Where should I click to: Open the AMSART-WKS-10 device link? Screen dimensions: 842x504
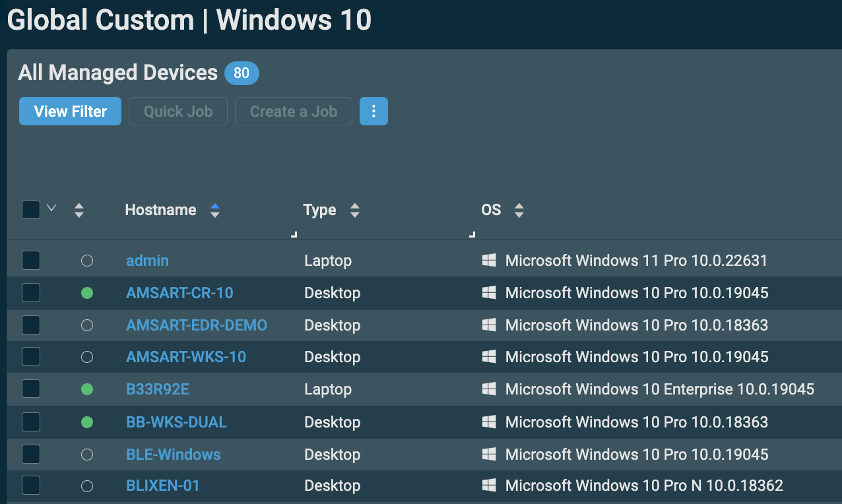click(186, 357)
